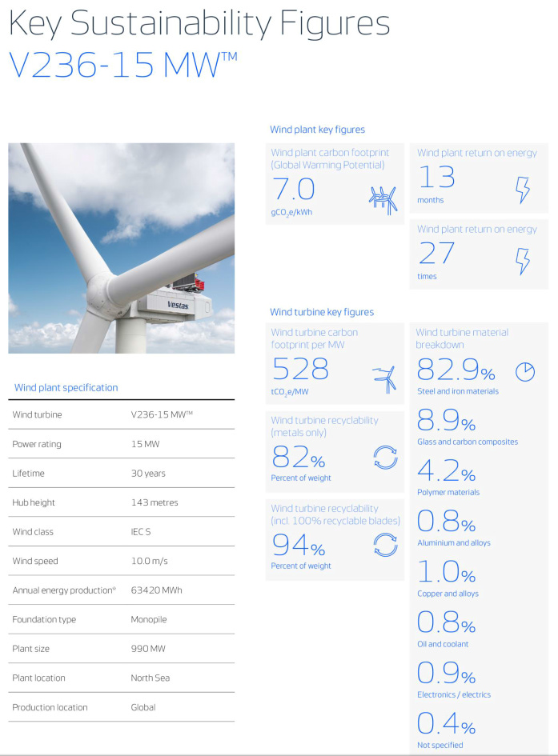Click the pie chart icon beside 82.9%
Screen dimensions: 558x756
tap(525, 372)
